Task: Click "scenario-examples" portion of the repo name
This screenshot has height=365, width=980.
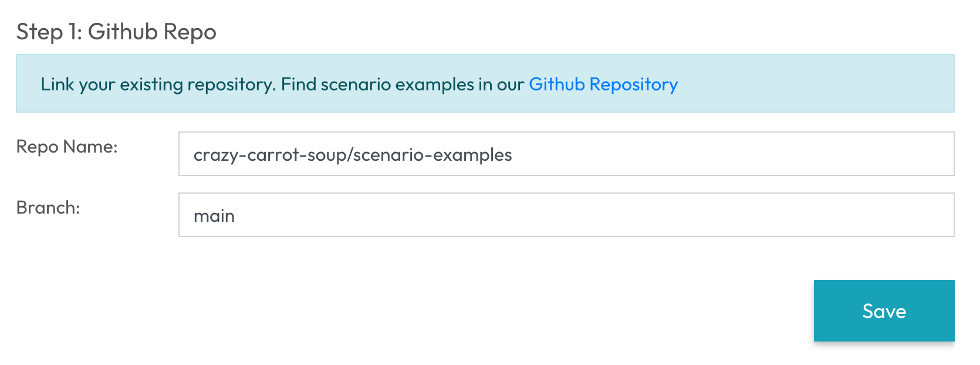Action: click(432, 155)
